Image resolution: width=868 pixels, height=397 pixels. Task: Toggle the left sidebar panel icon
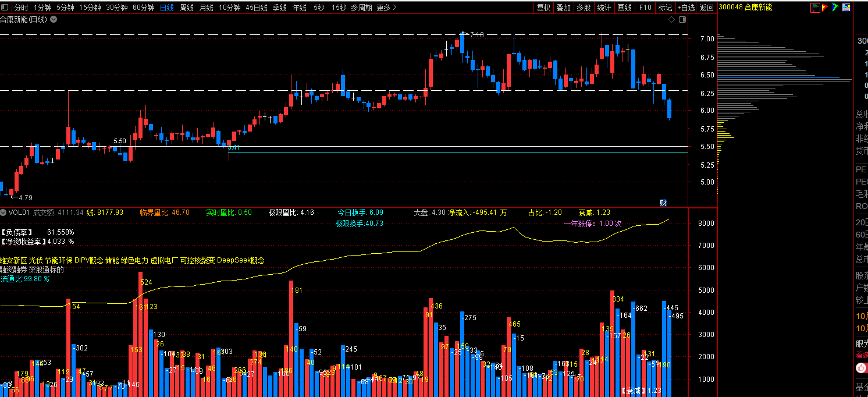tap(5, 8)
